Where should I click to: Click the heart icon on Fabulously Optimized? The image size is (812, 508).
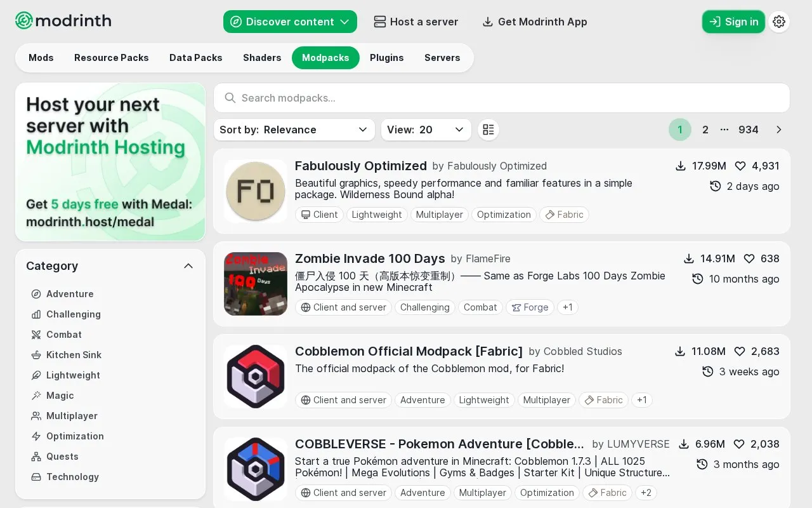tap(740, 166)
